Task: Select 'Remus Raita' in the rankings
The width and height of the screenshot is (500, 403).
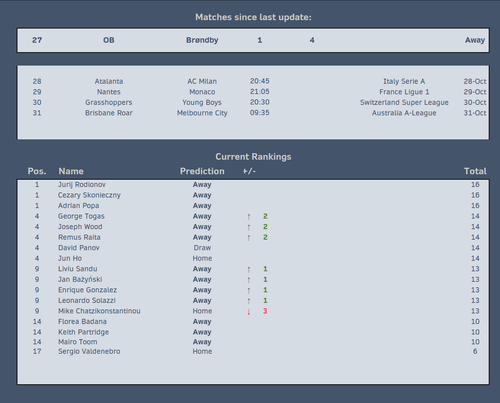Action: click(x=79, y=237)
